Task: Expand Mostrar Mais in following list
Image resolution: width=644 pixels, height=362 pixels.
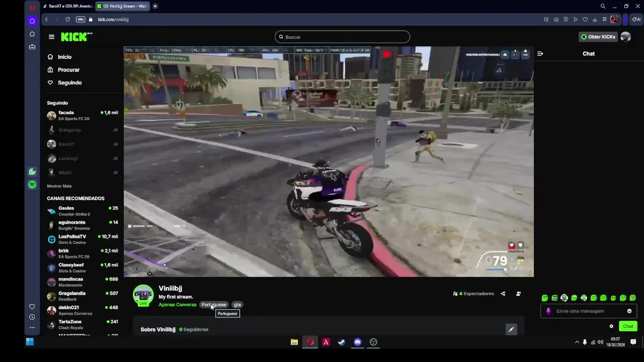Action: pos(59,186)
